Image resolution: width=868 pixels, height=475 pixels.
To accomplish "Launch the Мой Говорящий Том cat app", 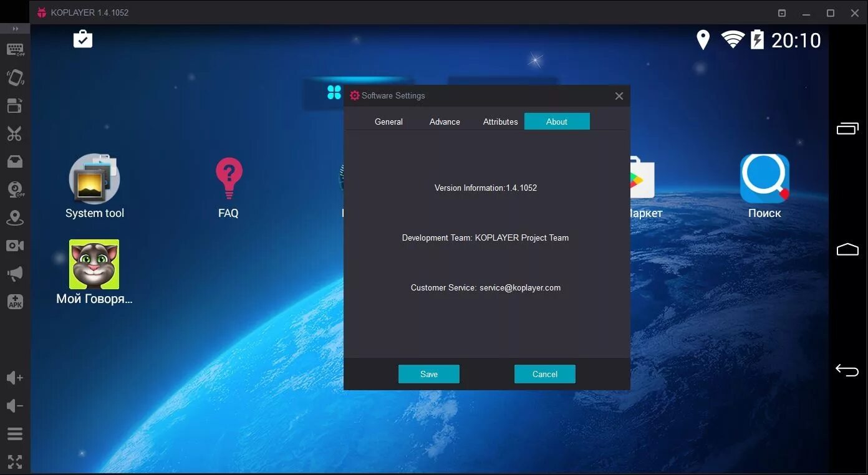I will pyautogui.click(x=94, y=272).
